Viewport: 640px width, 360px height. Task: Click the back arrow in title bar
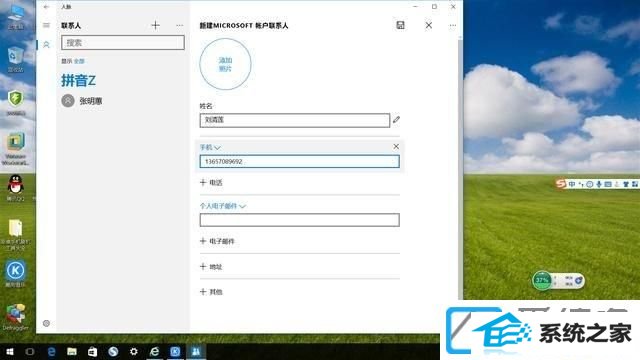pos(46,7)
